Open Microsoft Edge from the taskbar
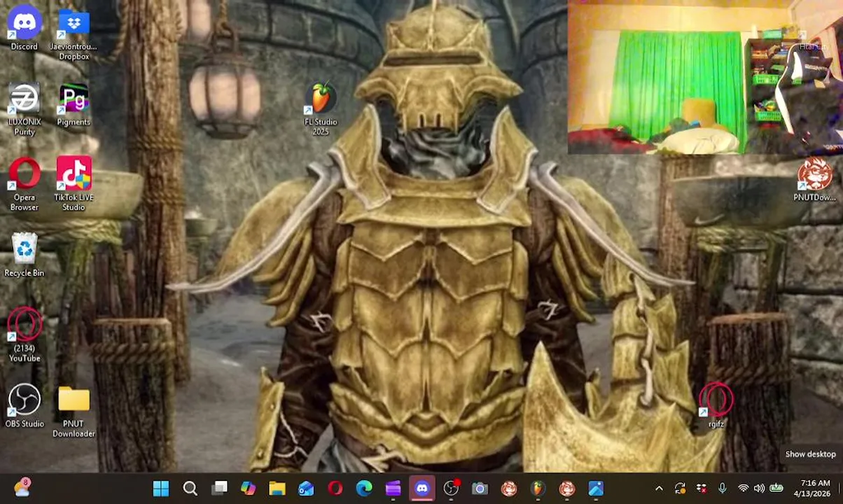 (x=364, y=488)
